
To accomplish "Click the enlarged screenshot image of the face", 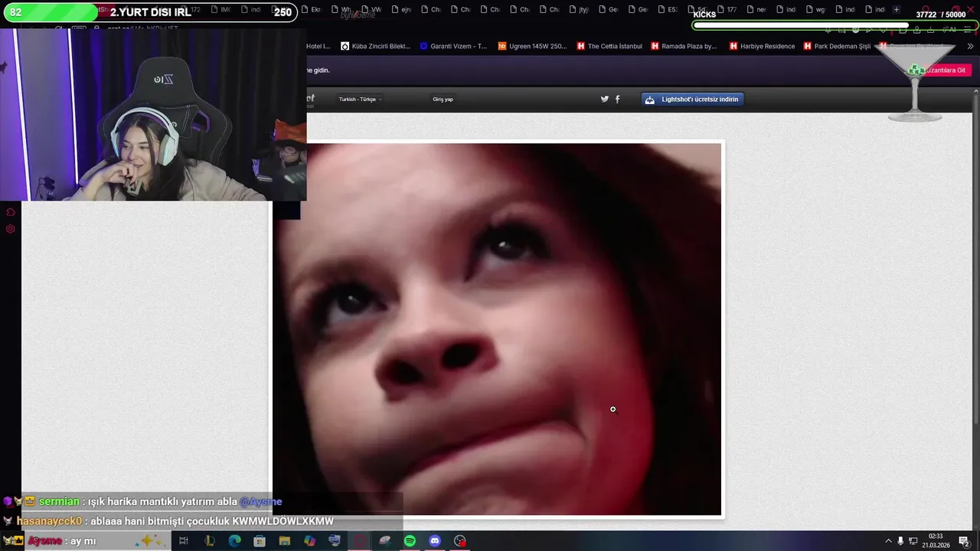I will (x=498, y=330).
